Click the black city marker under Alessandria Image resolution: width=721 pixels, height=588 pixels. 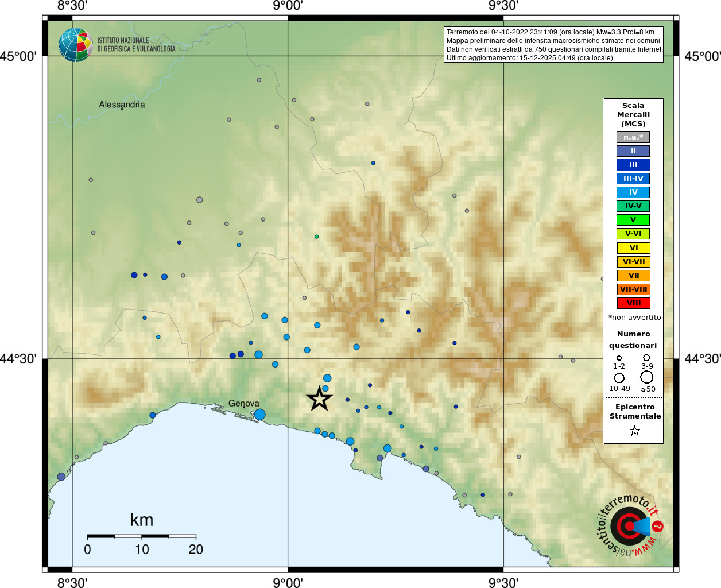(x=122, y=109)
